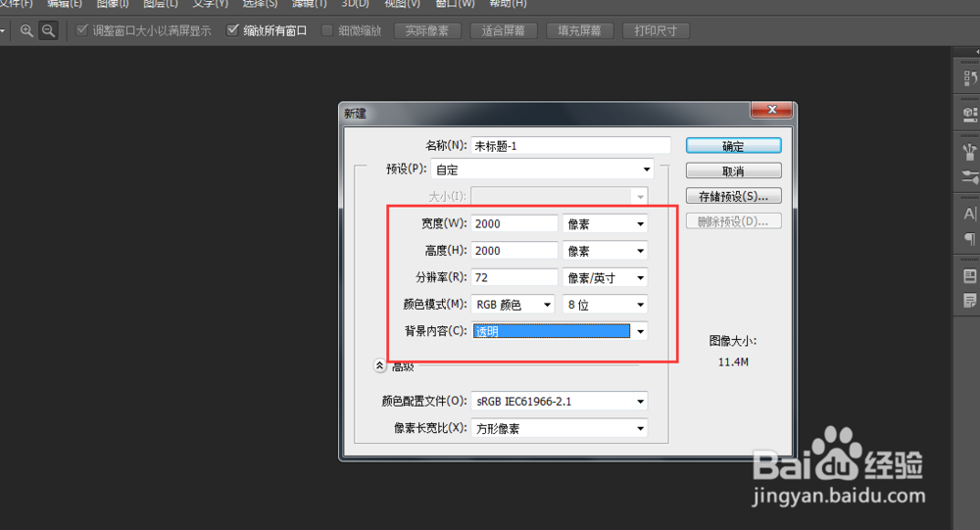This screenshot has height=530, width=980.
Task: Open the 选择(S) menu
Action: click(260, 4)
